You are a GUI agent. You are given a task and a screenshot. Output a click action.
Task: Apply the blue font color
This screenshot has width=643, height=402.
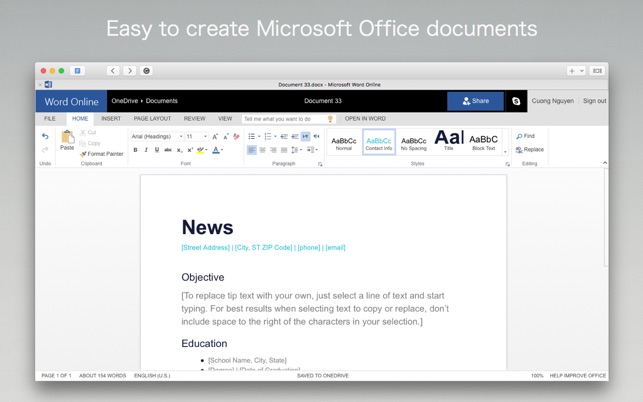216,150
